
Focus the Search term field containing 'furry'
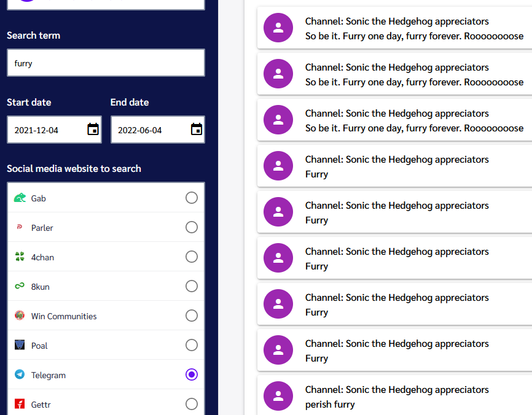106,63
